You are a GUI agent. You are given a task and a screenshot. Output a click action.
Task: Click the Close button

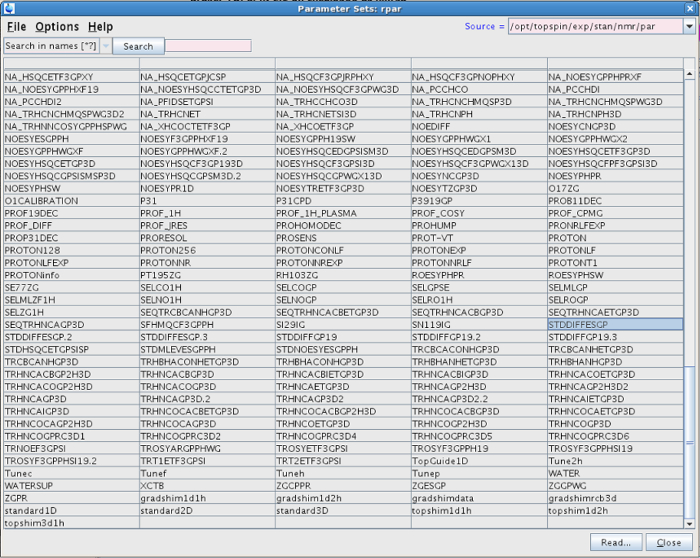[x=669, y=542]
